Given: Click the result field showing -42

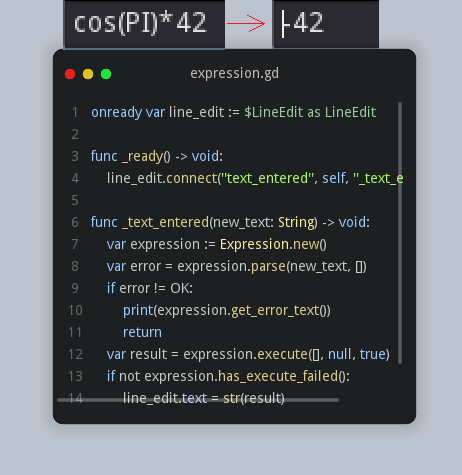Looking at the screenshot, I should (326, 24).
